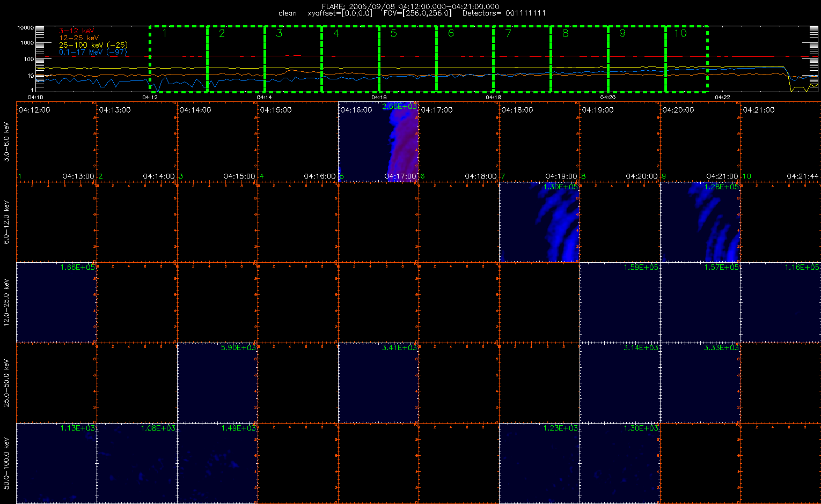Click the '04:22' light curve axis tick

tap(722, 97)
